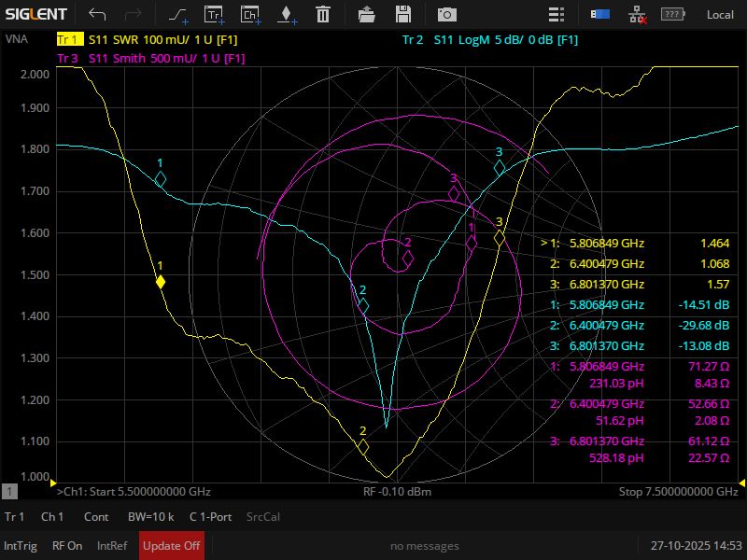Toggle RF On in the status bar
747x560 pixels.
tap(67, 546)
